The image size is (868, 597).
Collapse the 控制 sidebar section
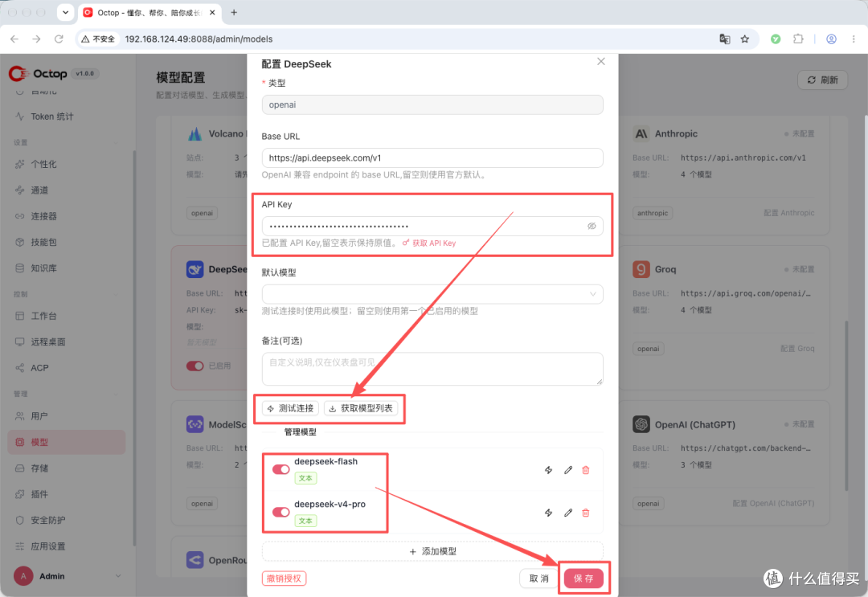coord(116,294)
